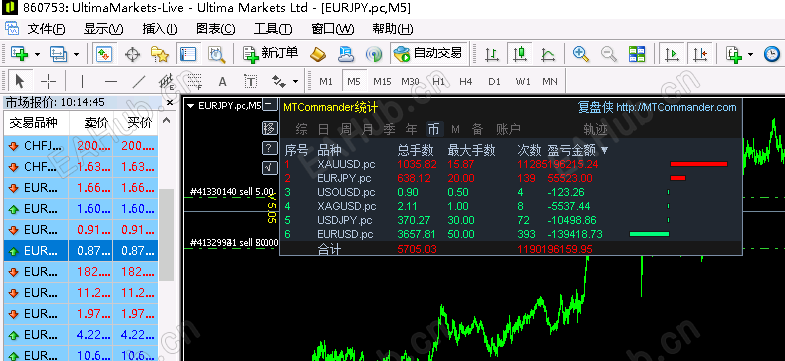The width and height of the screenshot is (785, 361).
Task: Expand the new chart dropdown arrow
Action: point(39,54)
